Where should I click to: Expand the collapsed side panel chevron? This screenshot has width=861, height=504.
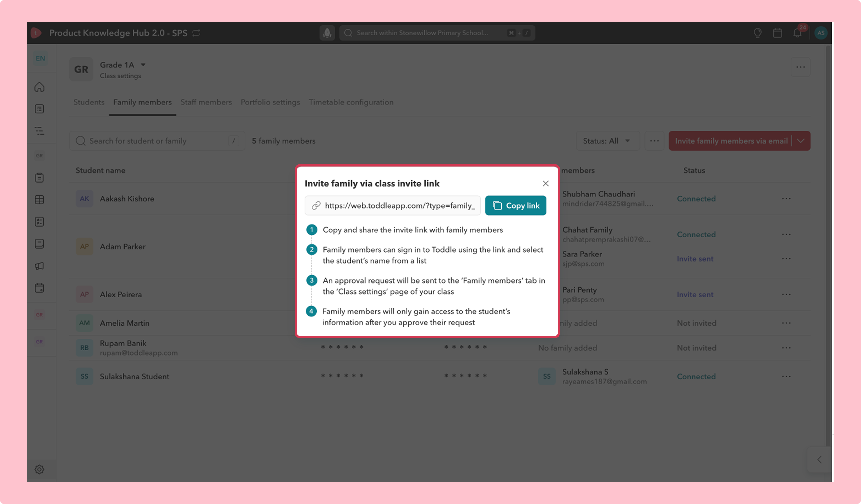click(819, 460)
